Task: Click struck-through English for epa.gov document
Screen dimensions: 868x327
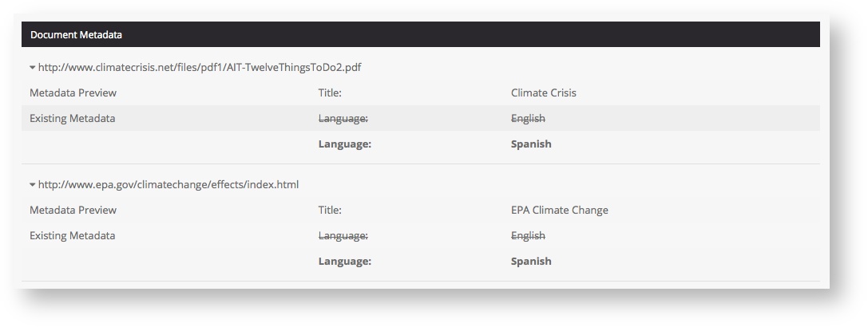Action: pos(528,236)
